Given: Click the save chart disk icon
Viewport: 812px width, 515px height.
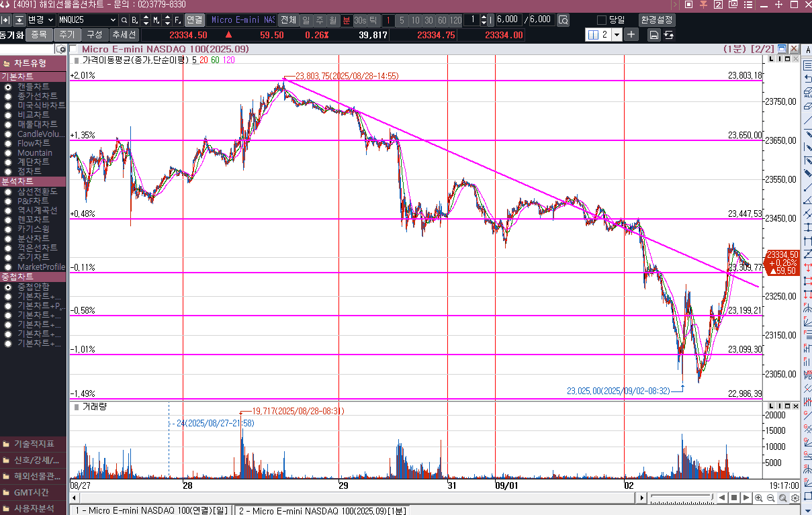Looking at the screenshot, I should pos(653,35).
